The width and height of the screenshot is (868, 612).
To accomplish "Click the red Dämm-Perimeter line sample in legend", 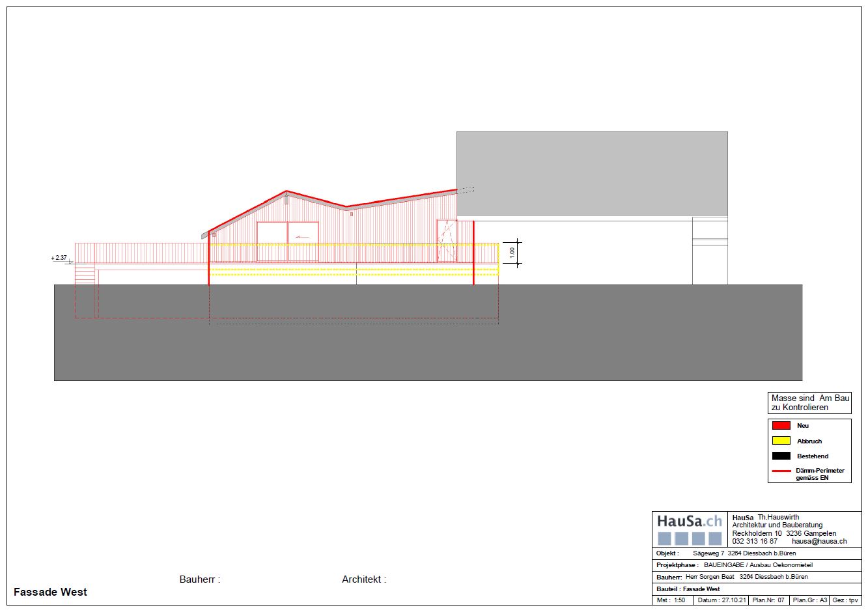I will pos(781,471).
